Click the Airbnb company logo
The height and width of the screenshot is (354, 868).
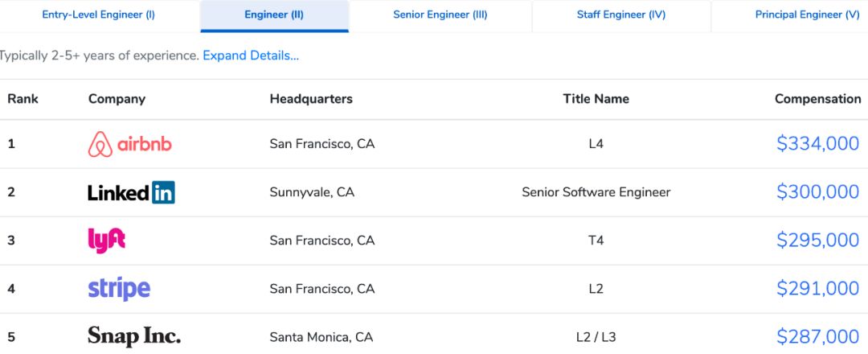(129, 144)
